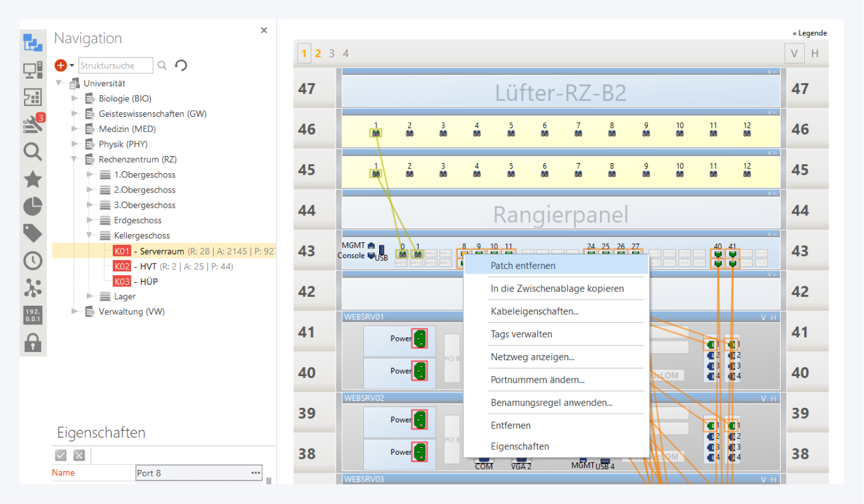The image size is (864, 504).
Task: Open the tags panel in sidebar
Action: point(33,233)
